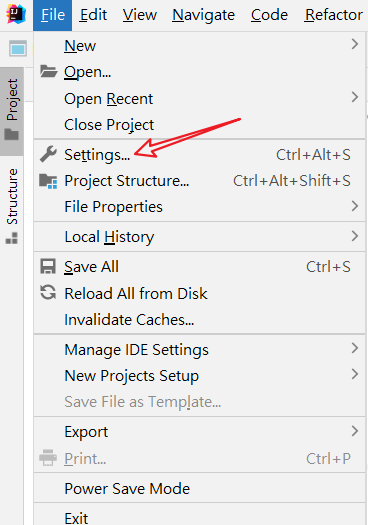Open the Refactor menu
Screen dimensions: 368x525
(x=334, y=15)
